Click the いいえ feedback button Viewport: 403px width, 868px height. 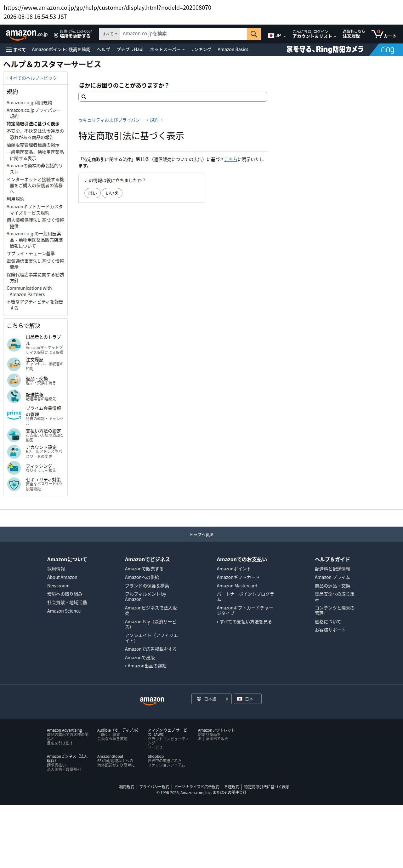[x=112, y=193]
